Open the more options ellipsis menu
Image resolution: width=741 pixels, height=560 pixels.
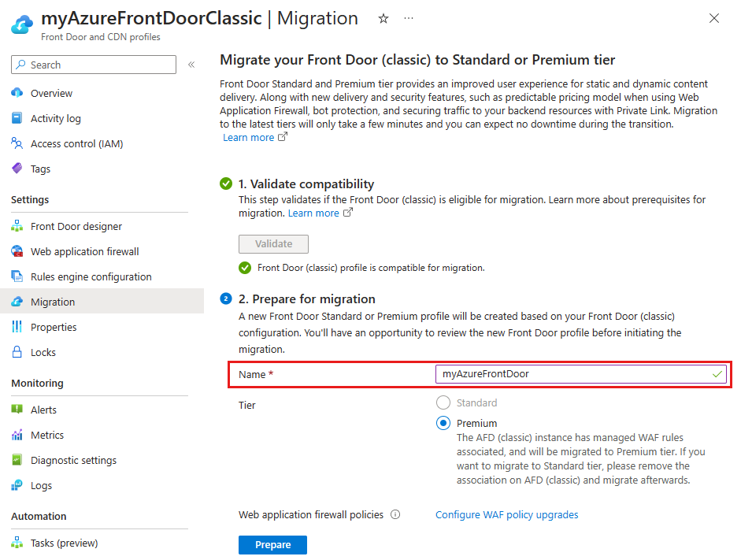(409, 18)
